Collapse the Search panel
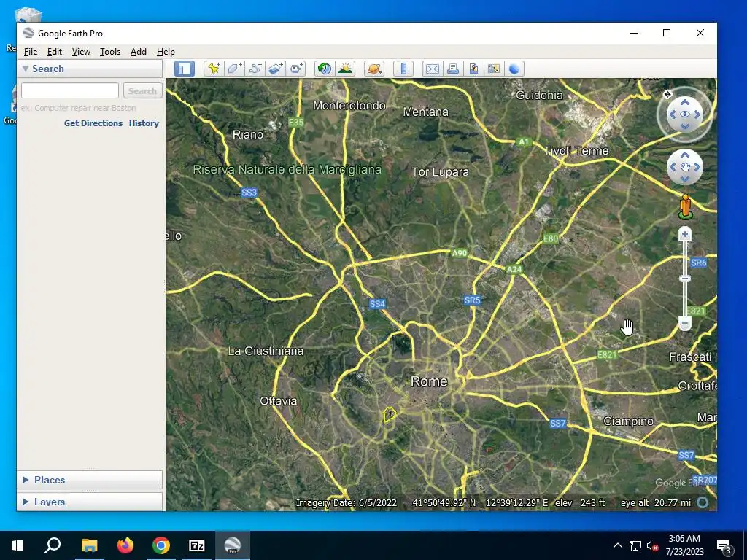The image size is (747, 560). click(x=26, y=69)
